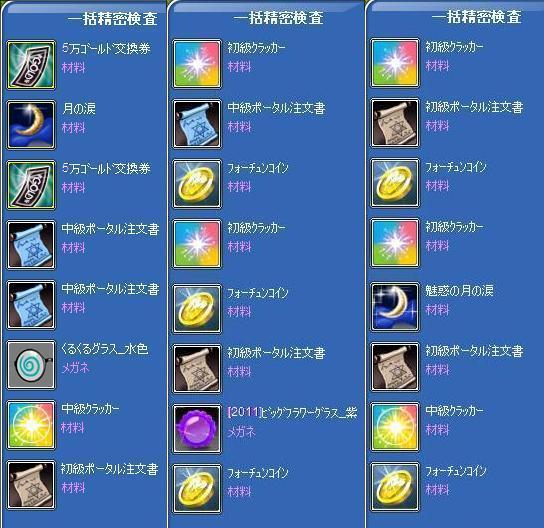Click メガネ type label under くるくるグラス_水色
Image resolution: width=544 pixels, height=528 pixels.
click(75, 368)
